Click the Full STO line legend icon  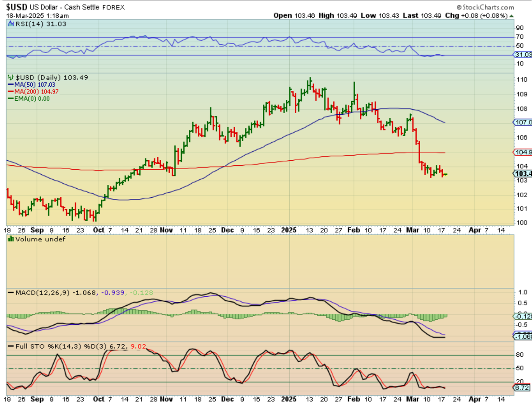(x=11, y=347)
